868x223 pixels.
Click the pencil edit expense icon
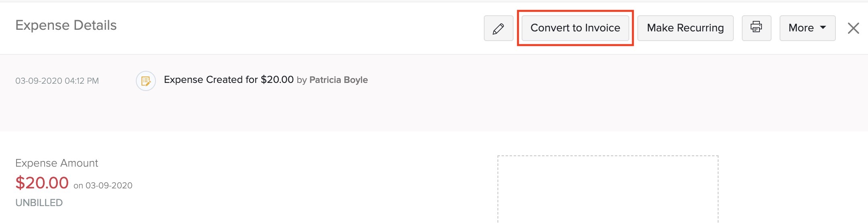click(498, 28)
